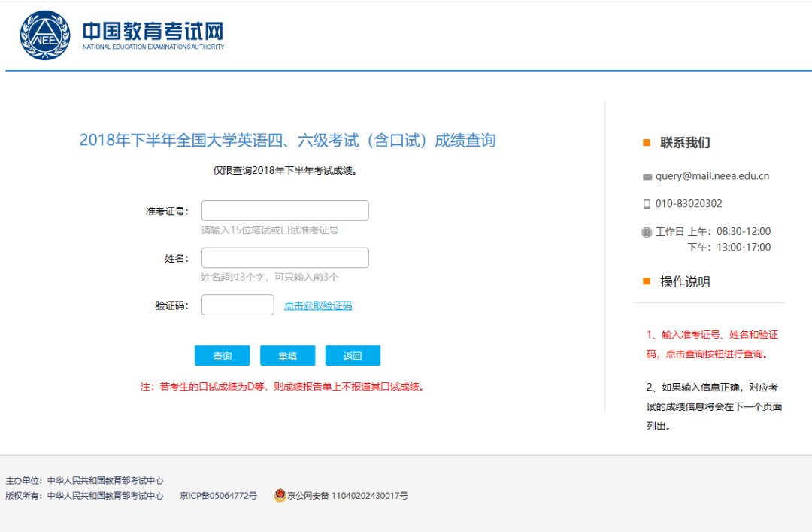The width and height of the screenshot is (812, 532).
Task: Click the phone icon beside 010-83020302
Action: 647,204
